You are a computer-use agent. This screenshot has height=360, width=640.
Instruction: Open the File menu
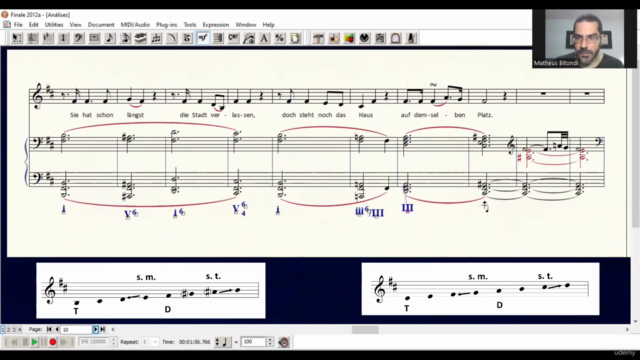pyautogui.click(x=18, y=25)
